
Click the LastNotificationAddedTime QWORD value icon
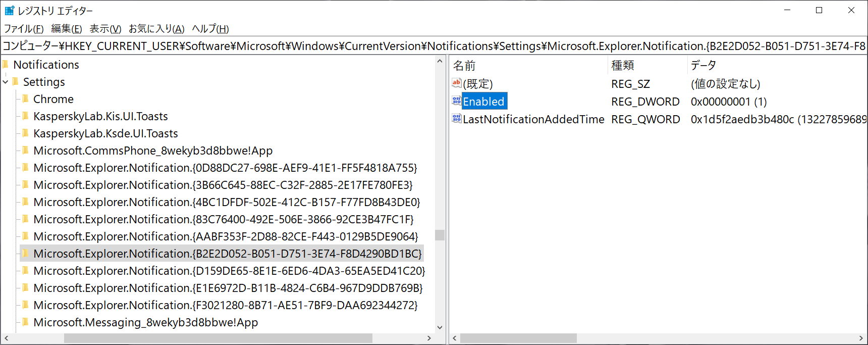[x=457, y=118]
